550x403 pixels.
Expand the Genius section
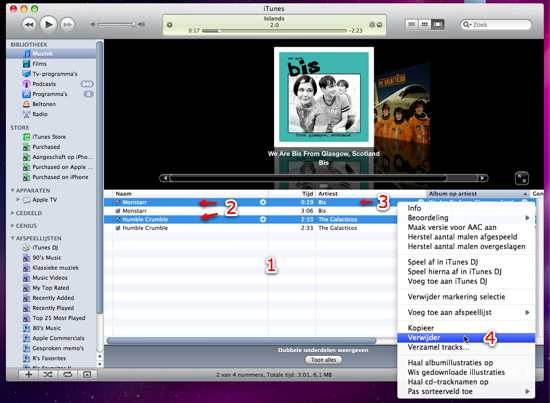pos(13,226)
